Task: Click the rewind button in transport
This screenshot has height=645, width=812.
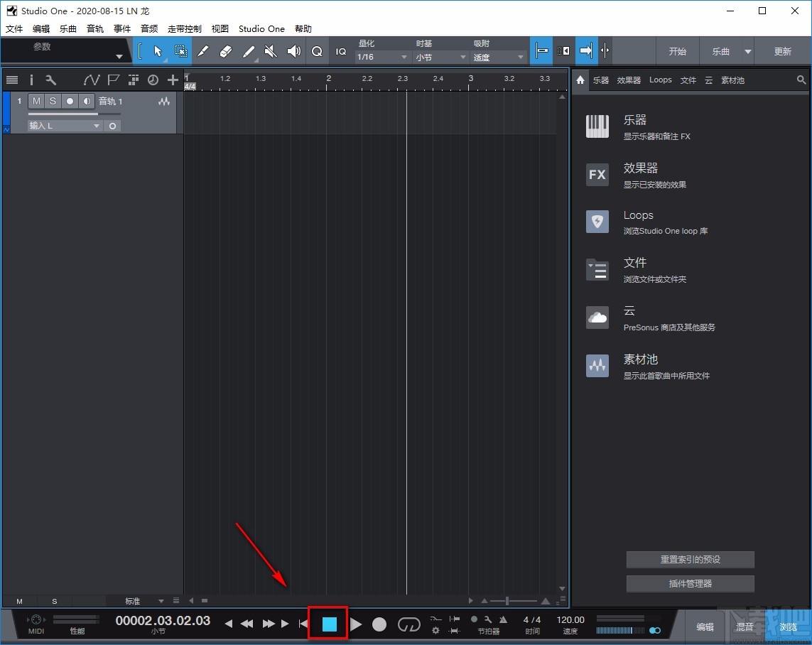Action: coord(247,624)
